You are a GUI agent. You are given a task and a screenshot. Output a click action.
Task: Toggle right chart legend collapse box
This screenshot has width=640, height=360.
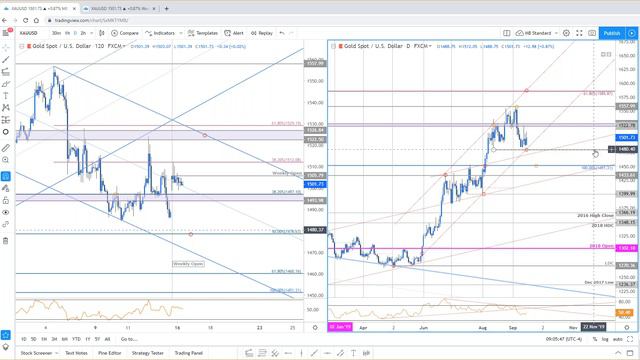pos(333,47)
